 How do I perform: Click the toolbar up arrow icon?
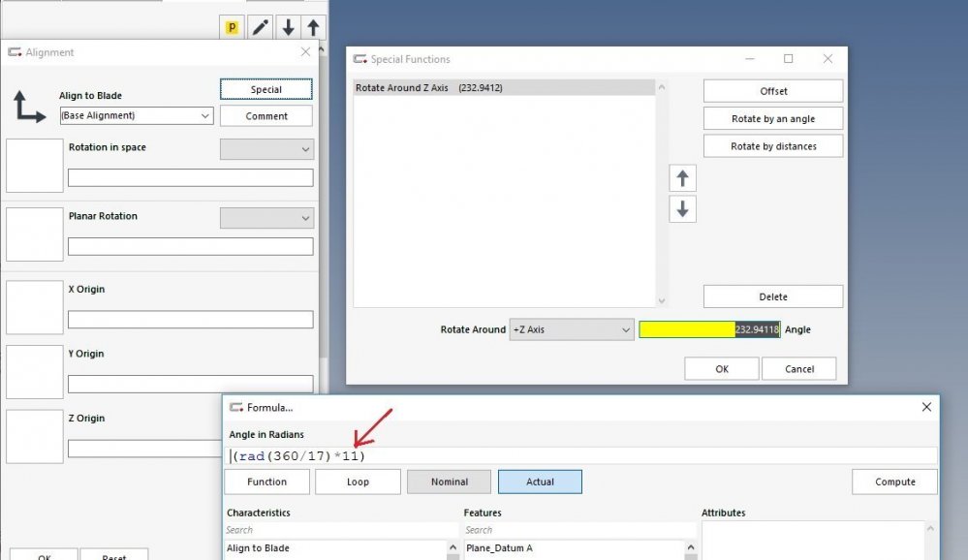[313, 27]
